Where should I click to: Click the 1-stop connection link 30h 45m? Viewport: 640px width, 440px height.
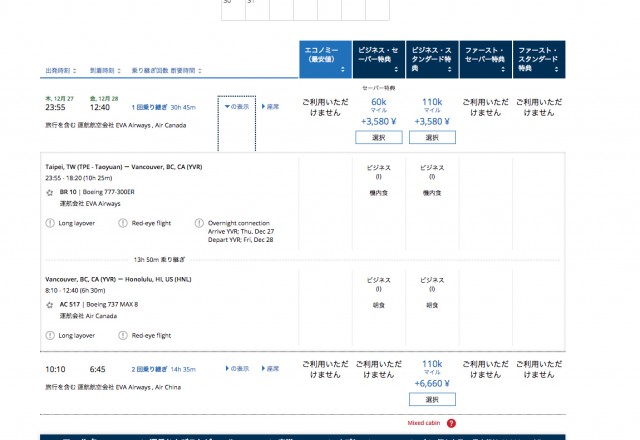163,107
